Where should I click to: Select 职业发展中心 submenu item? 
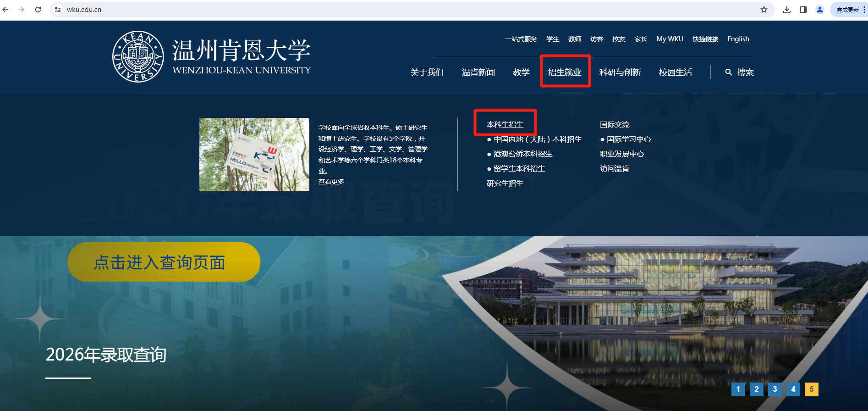[622, 154]
